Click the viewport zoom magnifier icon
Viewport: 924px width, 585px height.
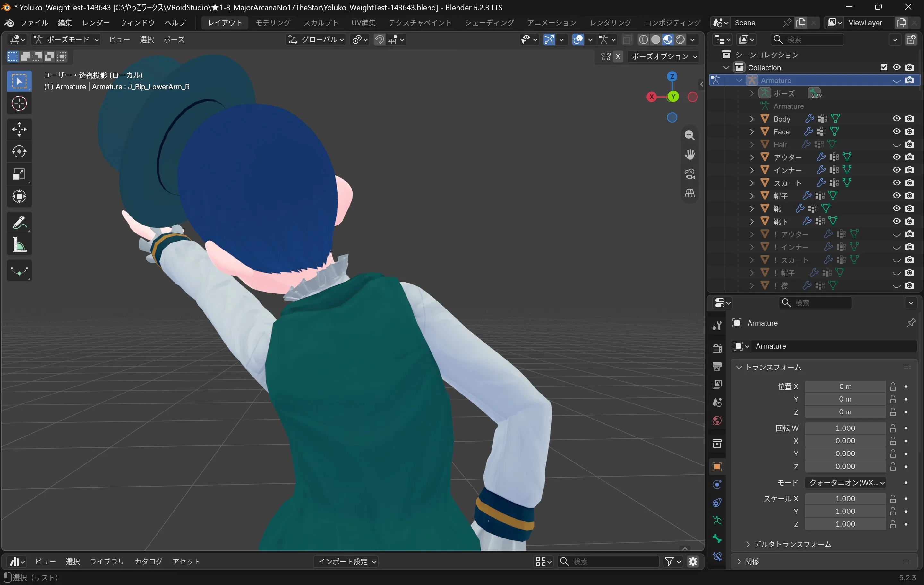tap(689, 135)
